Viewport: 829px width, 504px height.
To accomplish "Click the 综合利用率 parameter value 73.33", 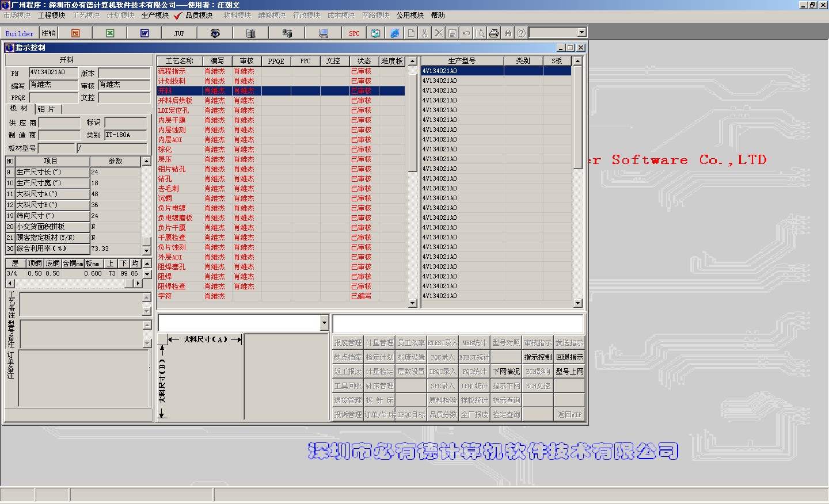I will point(115,249).
